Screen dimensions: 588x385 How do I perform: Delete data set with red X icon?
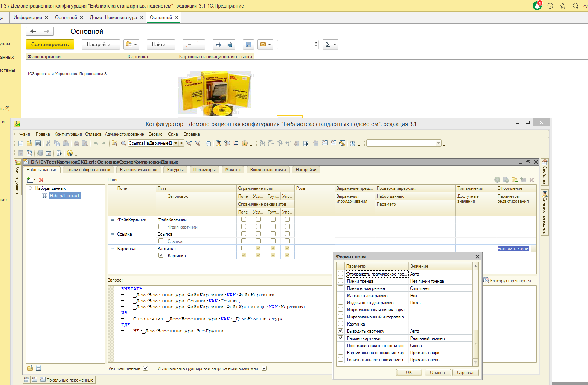point(41,180)
